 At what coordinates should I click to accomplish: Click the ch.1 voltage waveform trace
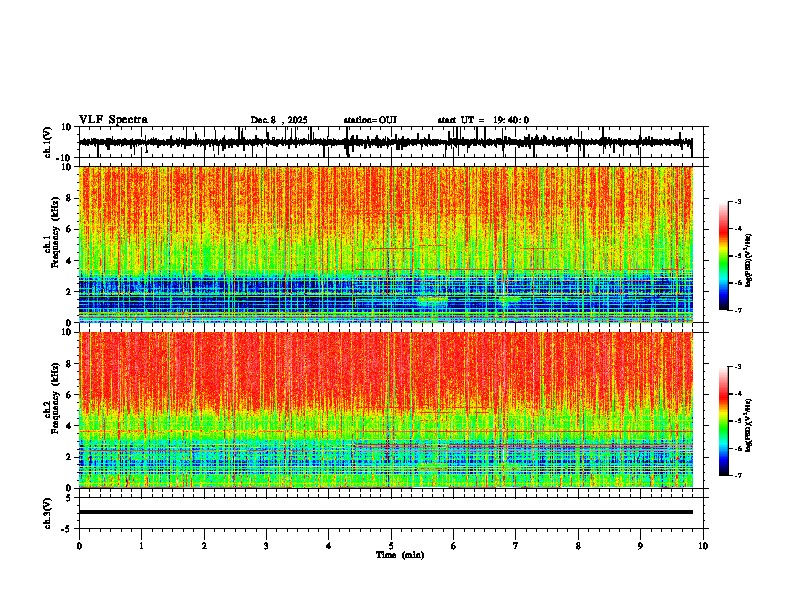click(385, 142)
